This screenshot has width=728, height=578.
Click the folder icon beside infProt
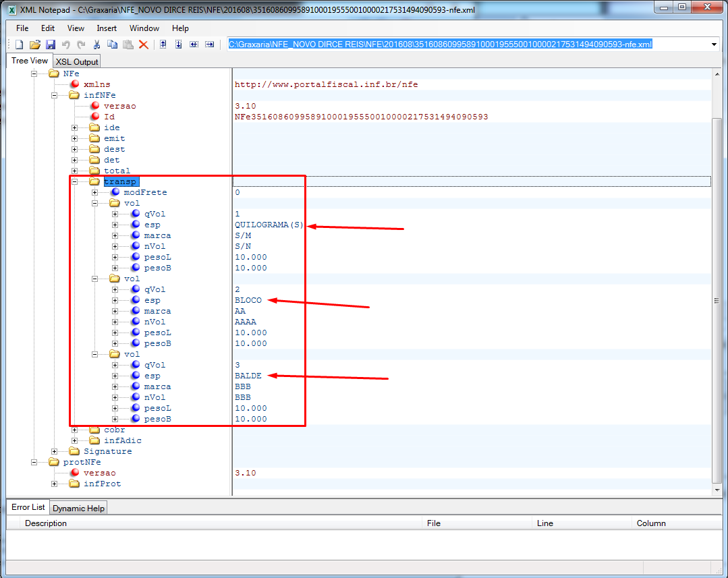pos(74,484)
